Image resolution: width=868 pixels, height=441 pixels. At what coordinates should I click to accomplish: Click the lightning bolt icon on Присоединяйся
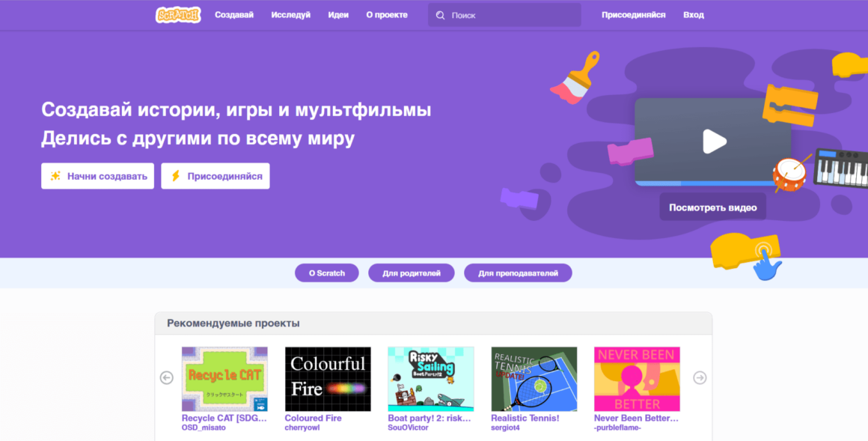click(174, 175)
